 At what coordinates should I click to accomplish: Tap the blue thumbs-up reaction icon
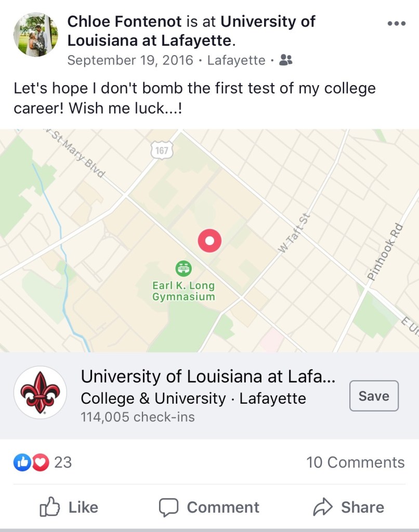click(x=22, y=462)
